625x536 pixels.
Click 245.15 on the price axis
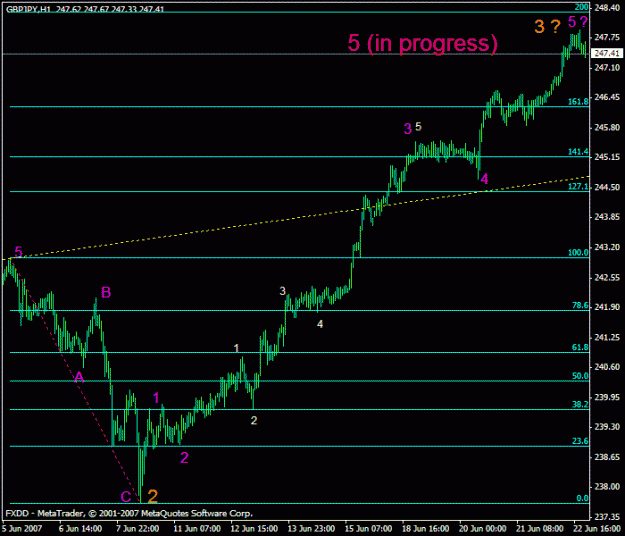point(607,157)
